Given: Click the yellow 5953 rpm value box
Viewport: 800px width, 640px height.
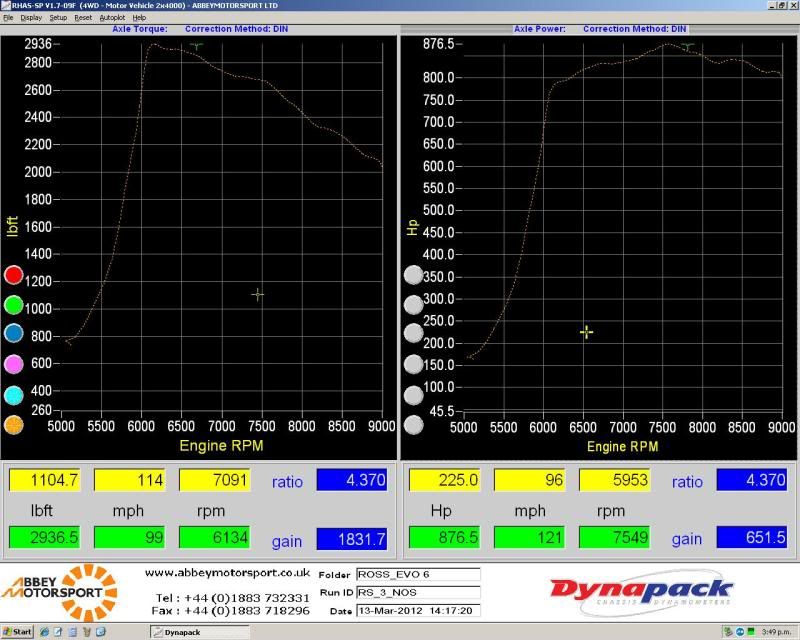Looking at the screenshot, I should (x=615, y=480).
